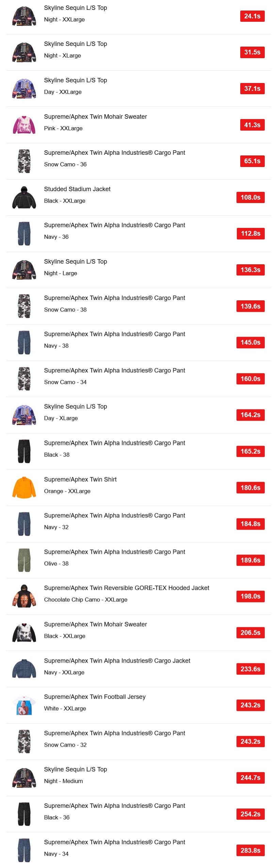Screen dimensions: 277x868
Task: Click the GORE-TEX Hooded Jacket product image
Action: [24, 596]
